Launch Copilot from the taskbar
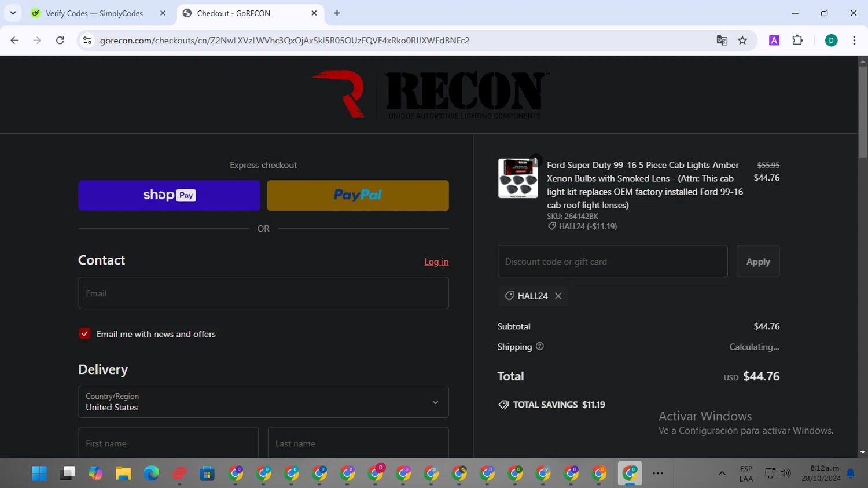 tap(95, 474)
